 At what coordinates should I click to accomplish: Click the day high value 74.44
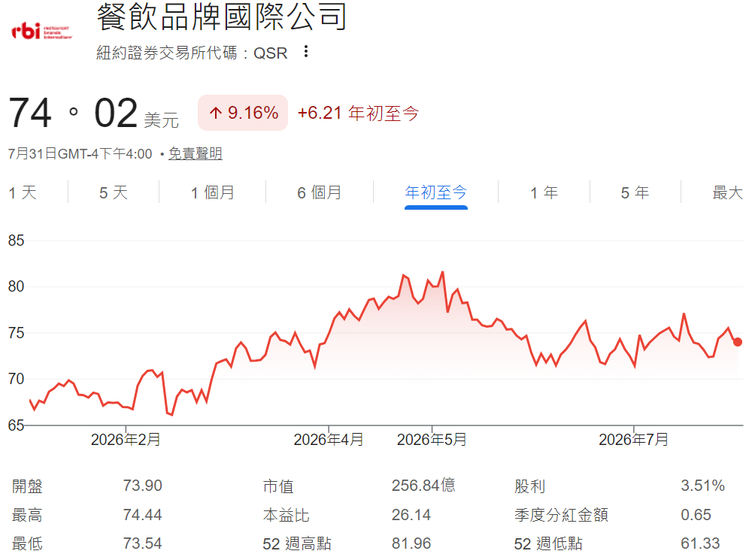[142, 515]
